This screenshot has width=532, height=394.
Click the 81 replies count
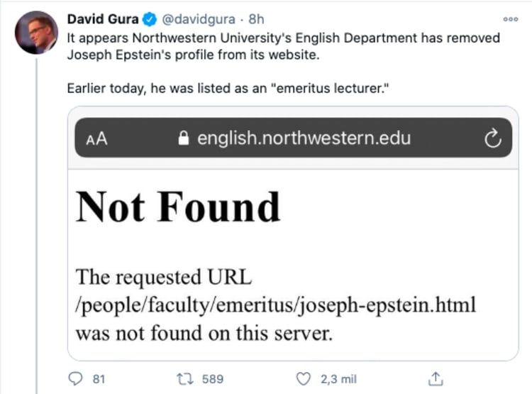(x=99, y=379)
